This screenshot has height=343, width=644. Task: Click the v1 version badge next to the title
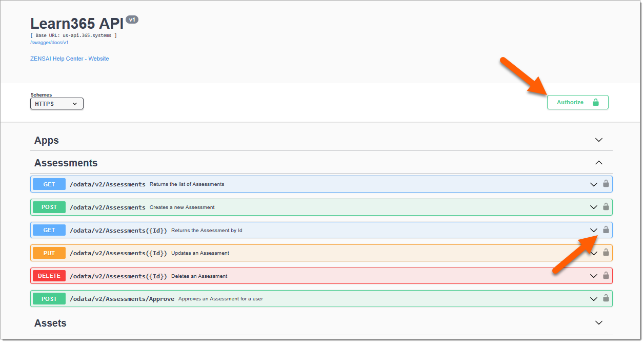[132, 19]
